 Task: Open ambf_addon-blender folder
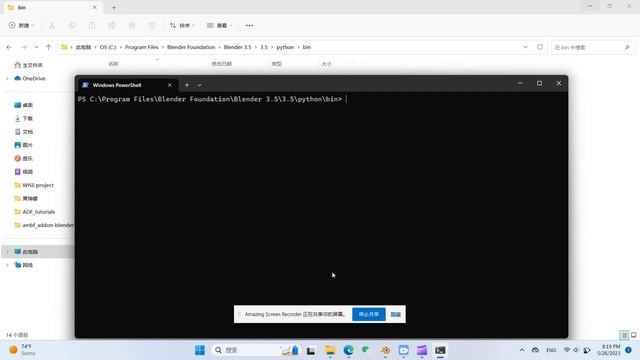click(44, 225)
